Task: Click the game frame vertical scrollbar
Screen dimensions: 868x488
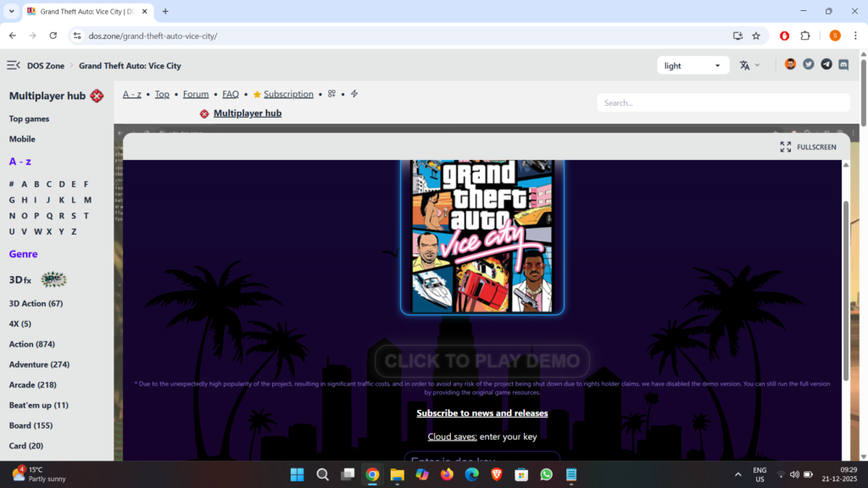Action: pos(845,288)
